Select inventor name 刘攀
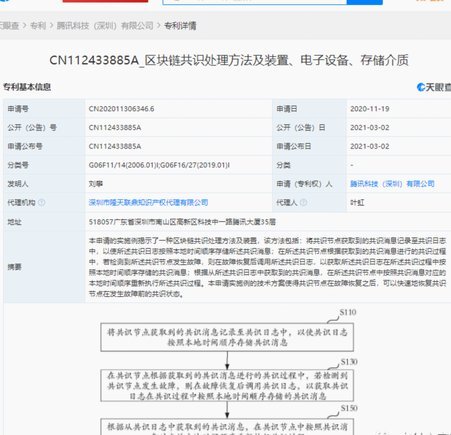 [96, 184]
